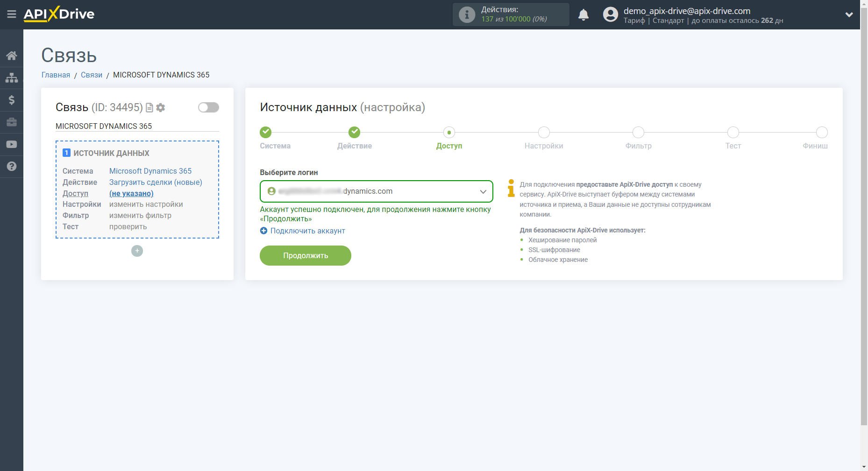Open the login selection dropdown
This screenshot has height=471, width=868.
point(377,191)
